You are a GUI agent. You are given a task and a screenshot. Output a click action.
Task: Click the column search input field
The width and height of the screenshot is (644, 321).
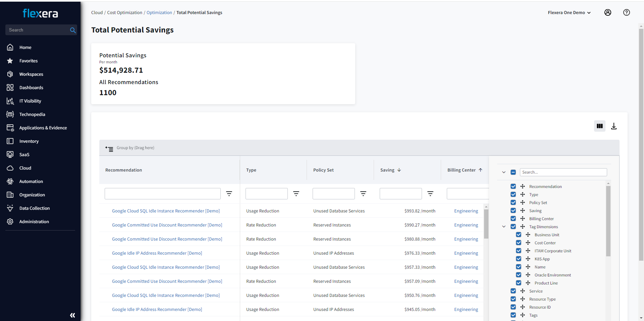pos(563,172)
